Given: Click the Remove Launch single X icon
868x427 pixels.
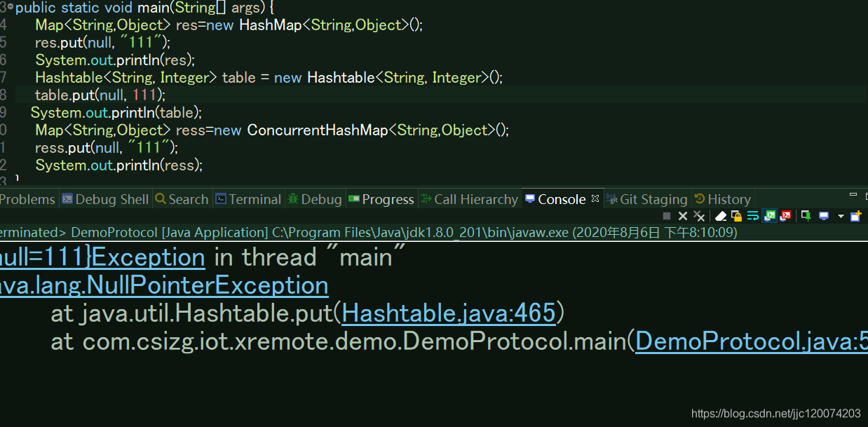Looking at the screenshot, I should tap(683, 216).
